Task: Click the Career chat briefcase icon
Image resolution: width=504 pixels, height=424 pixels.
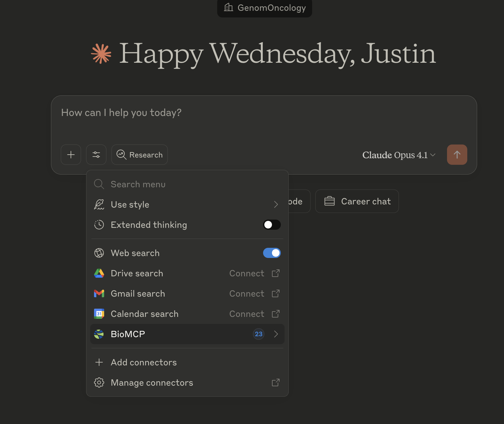Action: point(330,201)
